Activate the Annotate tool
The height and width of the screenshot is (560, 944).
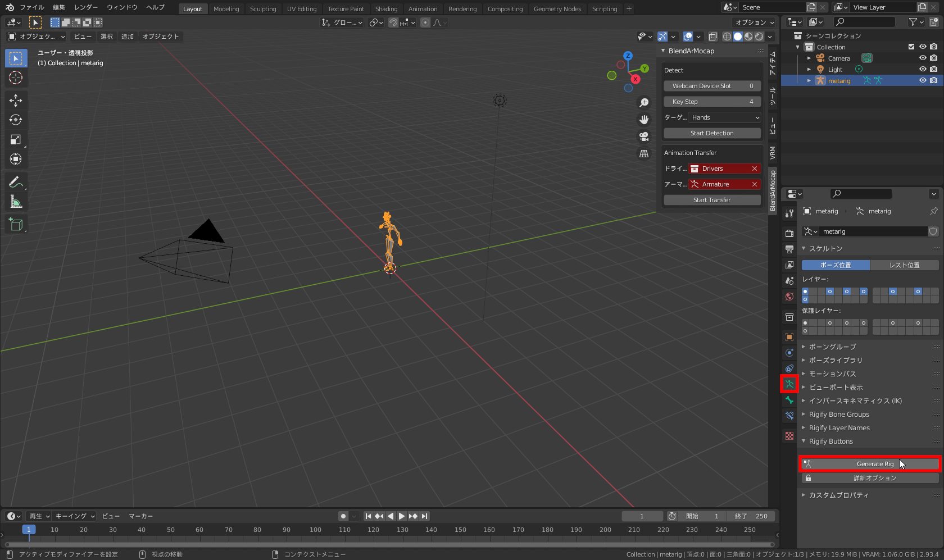(x=16, y=181)
